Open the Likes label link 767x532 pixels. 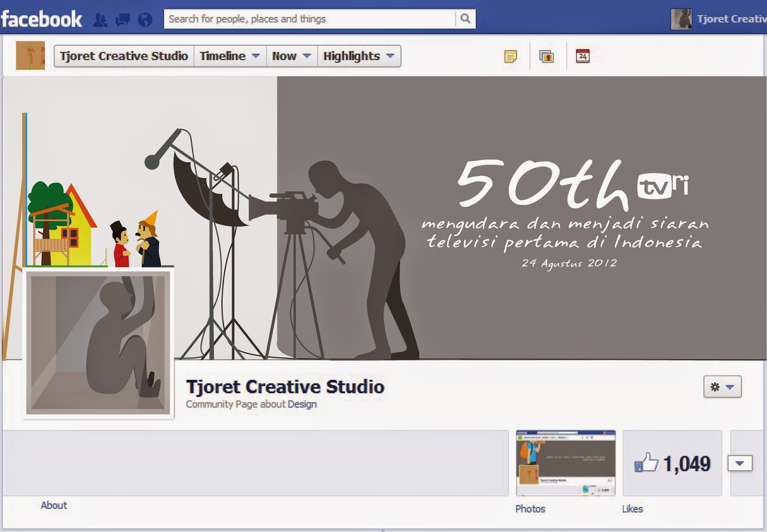click(x=632, y=509)
